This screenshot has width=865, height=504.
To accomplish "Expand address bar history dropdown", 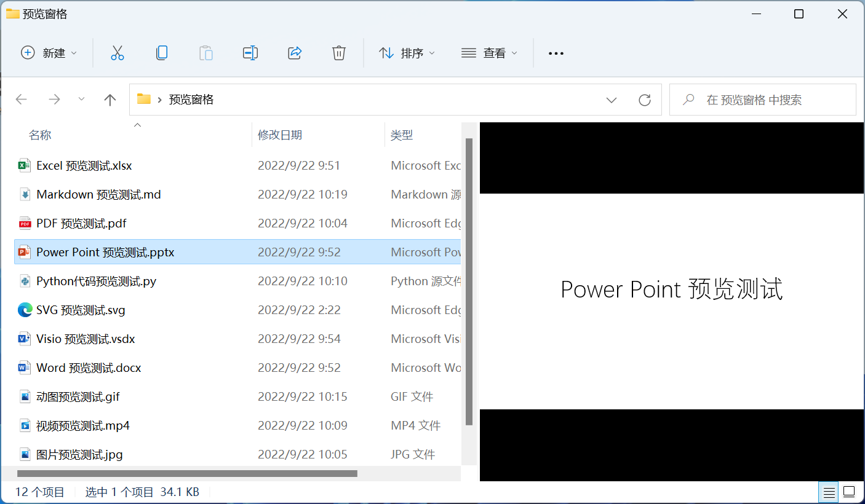I will [x=612, y=100].
